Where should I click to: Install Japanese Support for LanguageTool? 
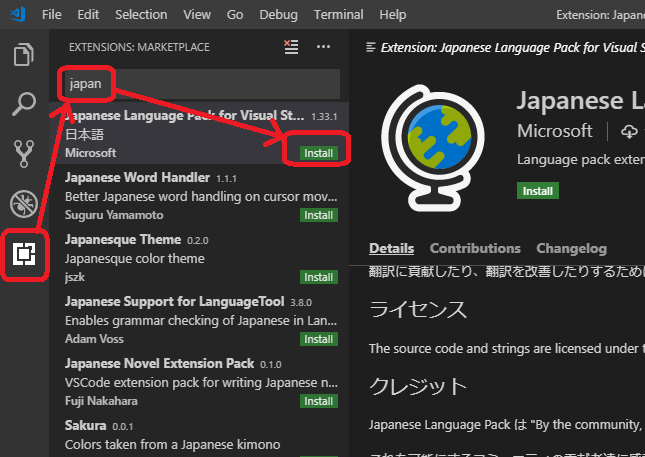(319, 339)
